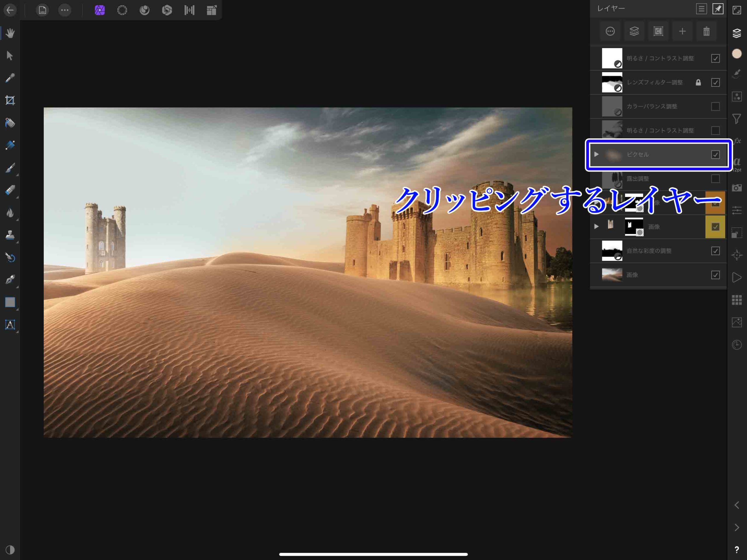The image size is (747, 560).
Task: Tap the trash icon to delete selected layer
Action: 707,31
